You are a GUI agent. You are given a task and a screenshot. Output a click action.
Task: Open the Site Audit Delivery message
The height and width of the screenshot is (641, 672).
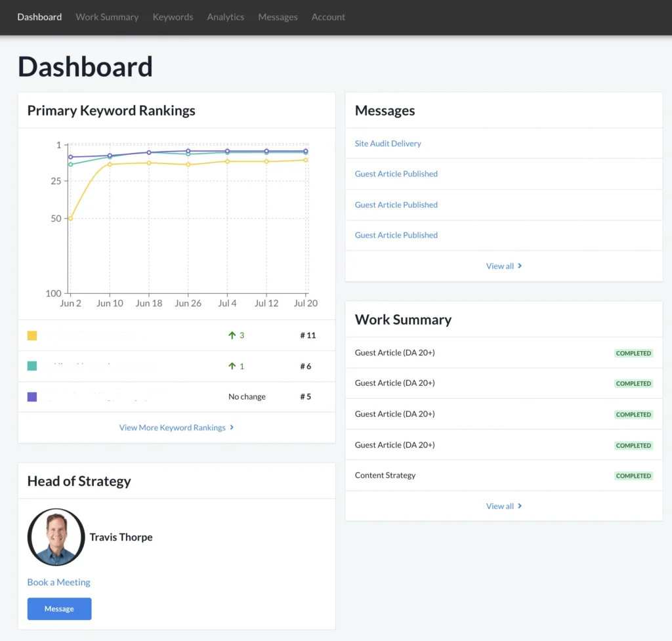pyautogui.click(x=388, y=144)
